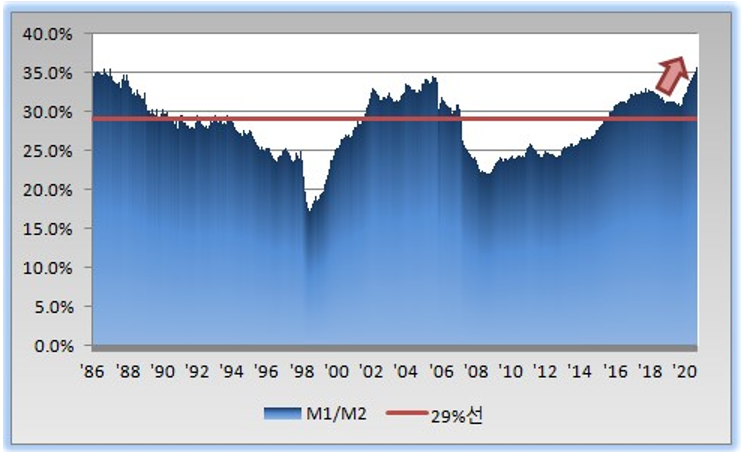Click the '94 x-axis label
The height and width of the screenshot is (452, 741).
(232, 372)
